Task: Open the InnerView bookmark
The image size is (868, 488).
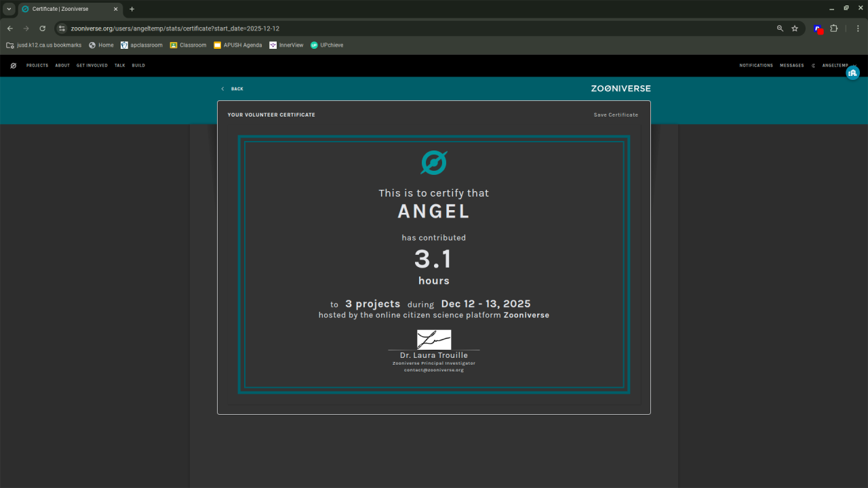Action: click(x=286, y=45)
